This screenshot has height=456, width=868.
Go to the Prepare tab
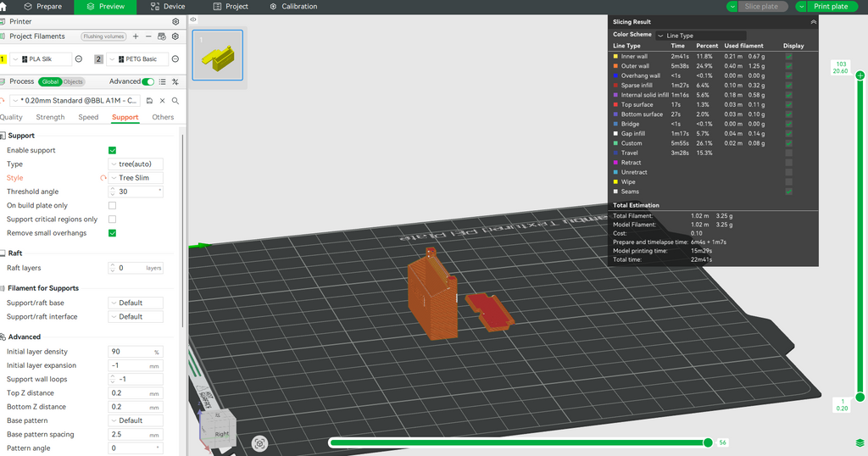[x=42, y=7]
